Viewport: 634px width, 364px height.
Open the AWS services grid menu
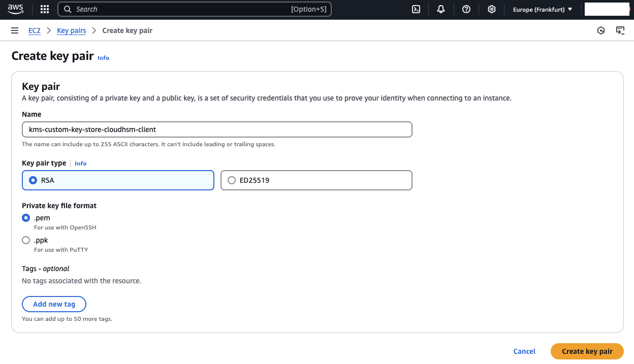coord(44,9)
